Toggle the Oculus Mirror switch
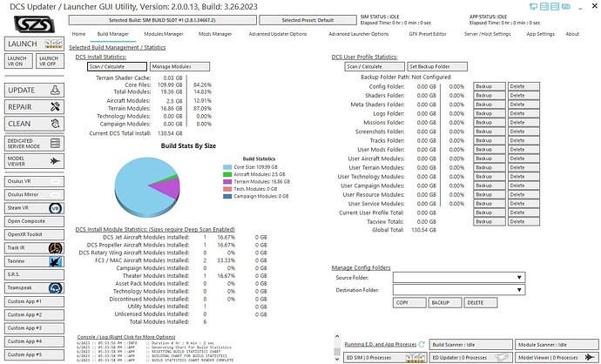 coord(55,195)
